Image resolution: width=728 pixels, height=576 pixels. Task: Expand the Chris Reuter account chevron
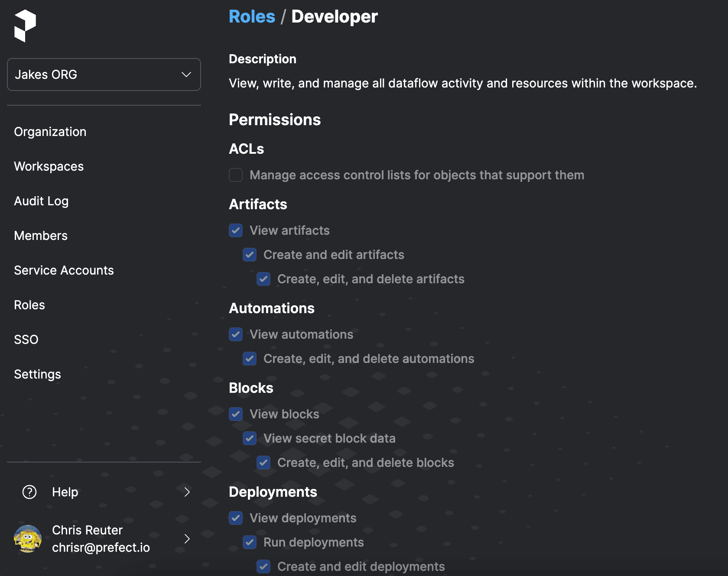(x=187, y=539)
